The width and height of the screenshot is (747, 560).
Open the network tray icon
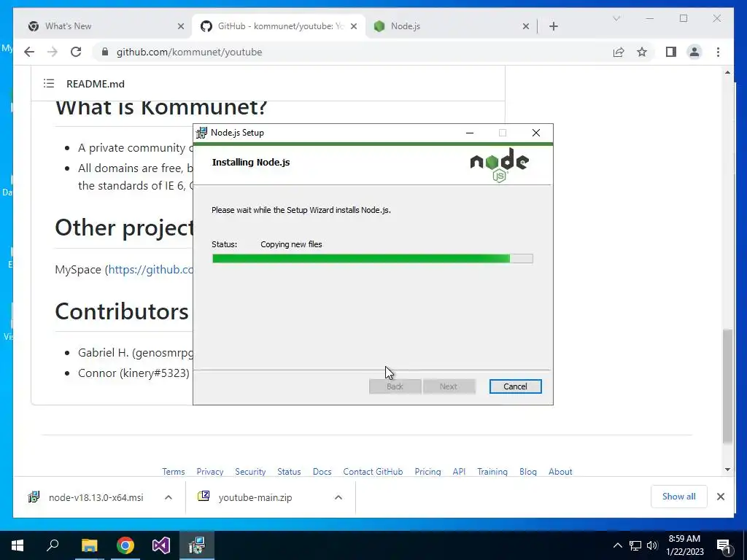[635, 545]
